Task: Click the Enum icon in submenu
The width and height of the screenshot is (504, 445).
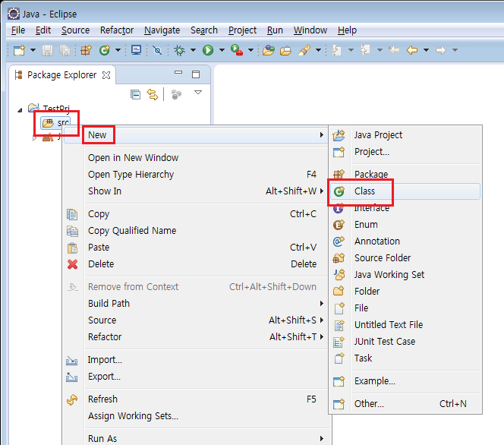Action: (x=339, y=225)
